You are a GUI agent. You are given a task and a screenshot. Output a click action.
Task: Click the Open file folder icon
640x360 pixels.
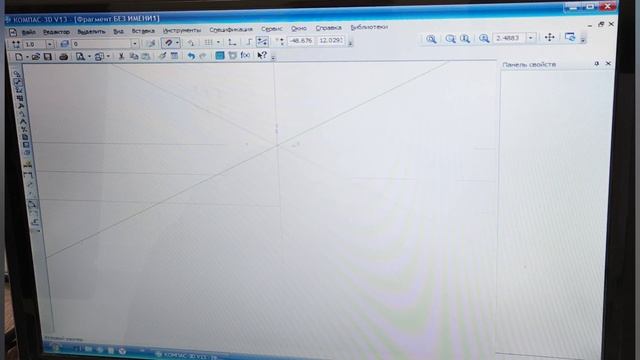click(x=36, y=57)
